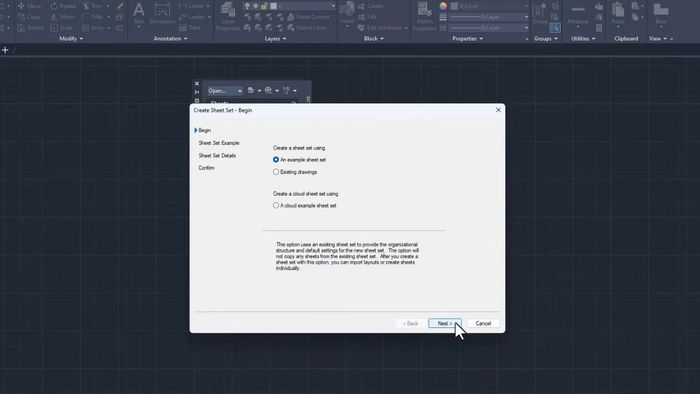Click the Insert block tool

(347, 13)
